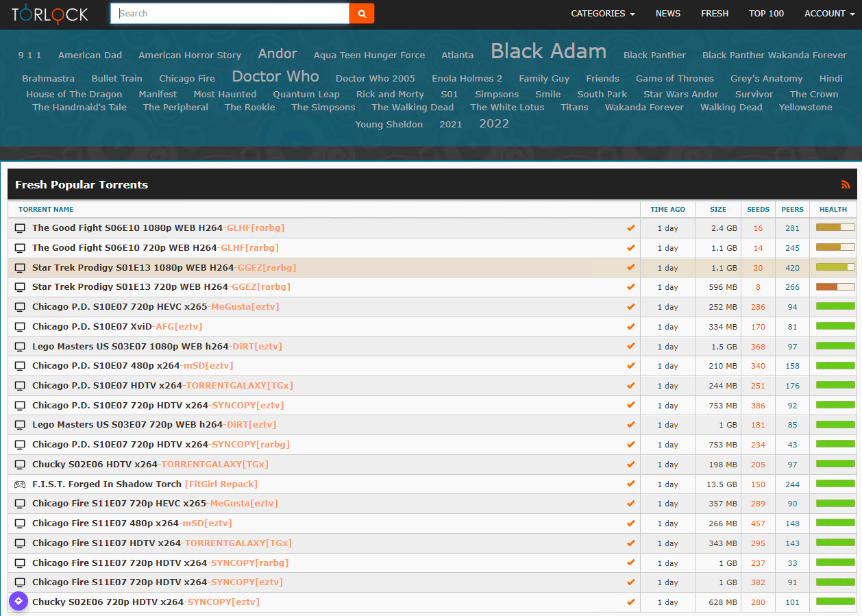Select the House of The Dragon tag
Viewport: 862px width, 616px height.
click(x=74, y=95)
